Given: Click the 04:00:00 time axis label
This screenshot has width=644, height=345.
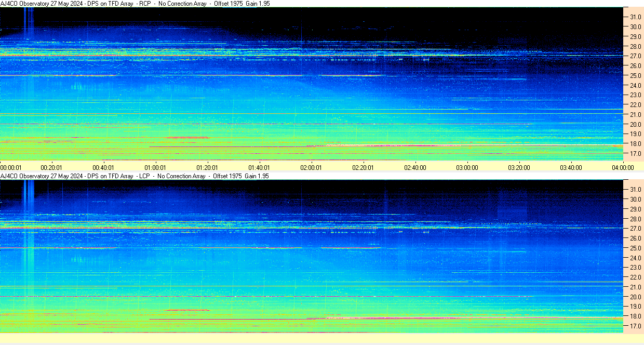Looking at the screenshot, I should [623, 167].
